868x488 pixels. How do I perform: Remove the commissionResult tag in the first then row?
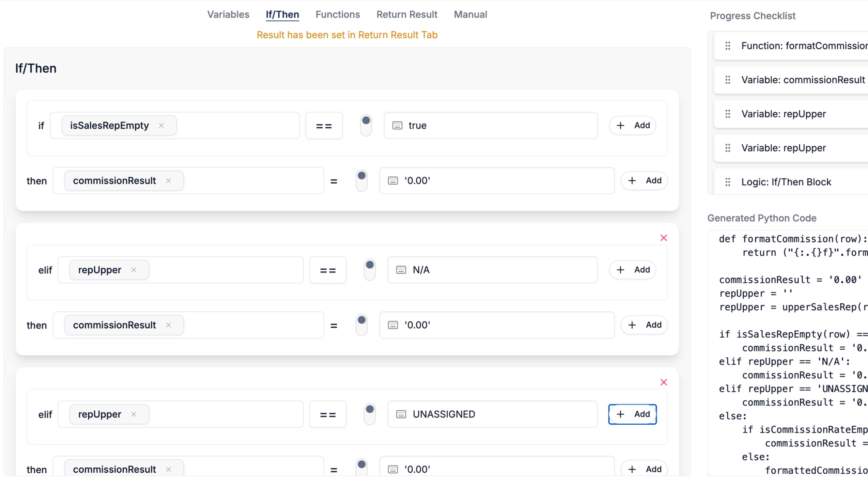point(168,180)
